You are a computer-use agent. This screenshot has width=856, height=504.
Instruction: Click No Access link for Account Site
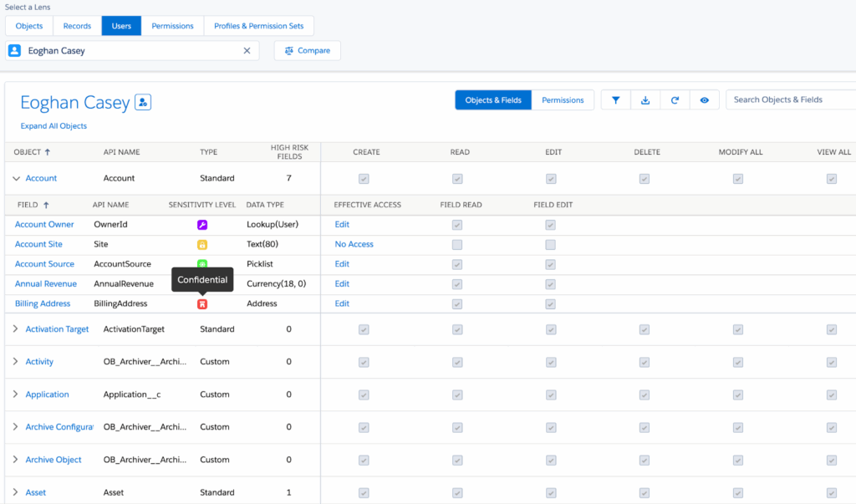pos(354,244)
